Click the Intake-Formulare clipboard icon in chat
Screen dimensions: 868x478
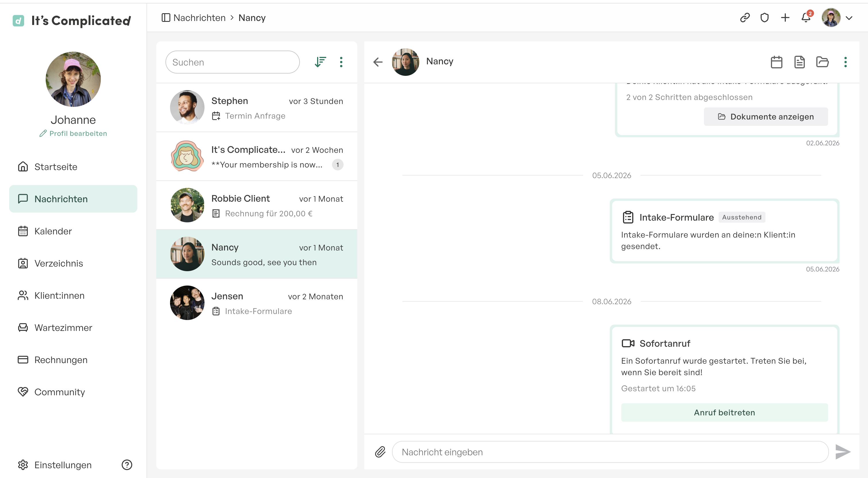coord(628,217)
